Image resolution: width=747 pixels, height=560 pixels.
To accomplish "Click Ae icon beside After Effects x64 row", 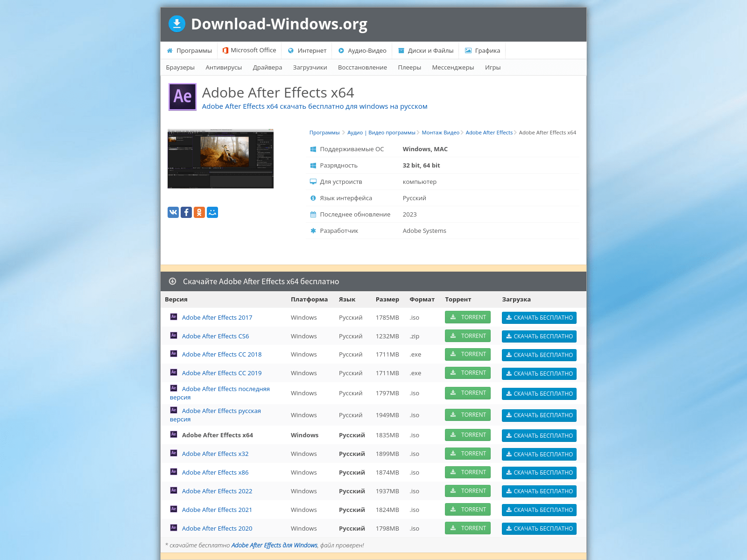I will coord(174,434).
